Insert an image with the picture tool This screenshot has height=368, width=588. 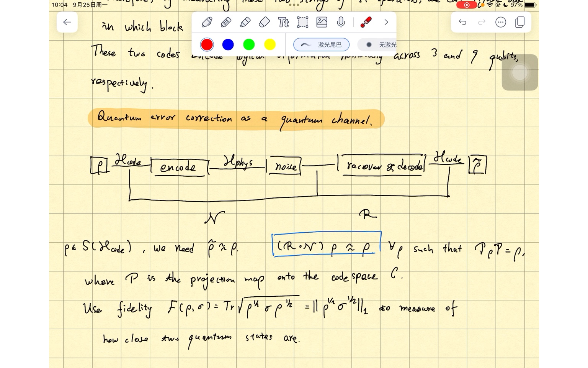click(x=322, y=22)
